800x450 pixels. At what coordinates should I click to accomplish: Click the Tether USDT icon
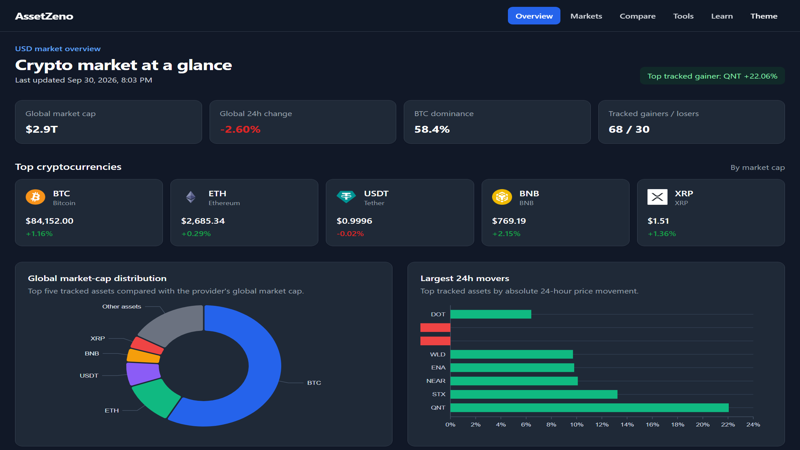(x=346, y=196)
